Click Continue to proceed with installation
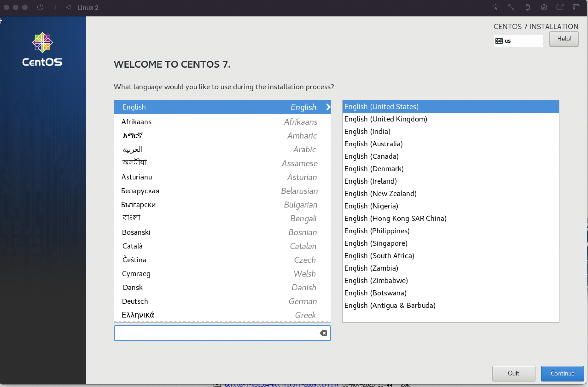Viewport: 588px width, 387px height. (x=562, y=373)
